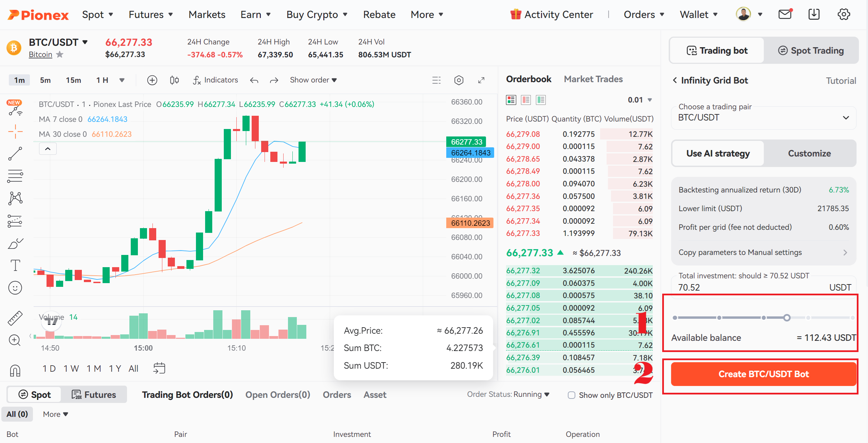Select the brush drawing tool

pos(15,243)
